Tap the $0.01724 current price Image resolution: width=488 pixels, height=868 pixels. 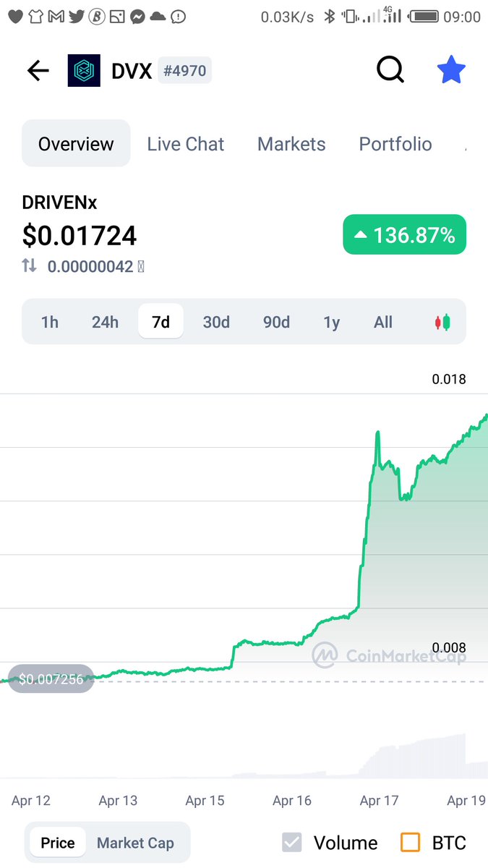pyautogui.click(x=80, y=235)
